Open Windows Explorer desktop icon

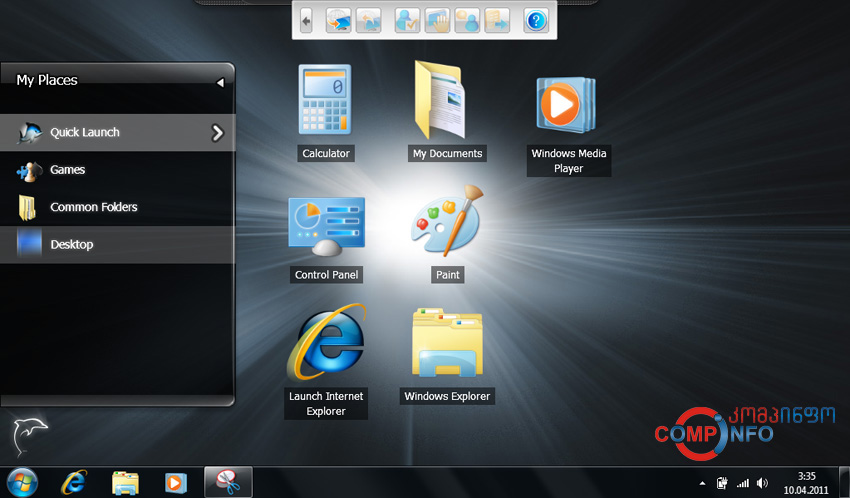(x=447, y=343)
